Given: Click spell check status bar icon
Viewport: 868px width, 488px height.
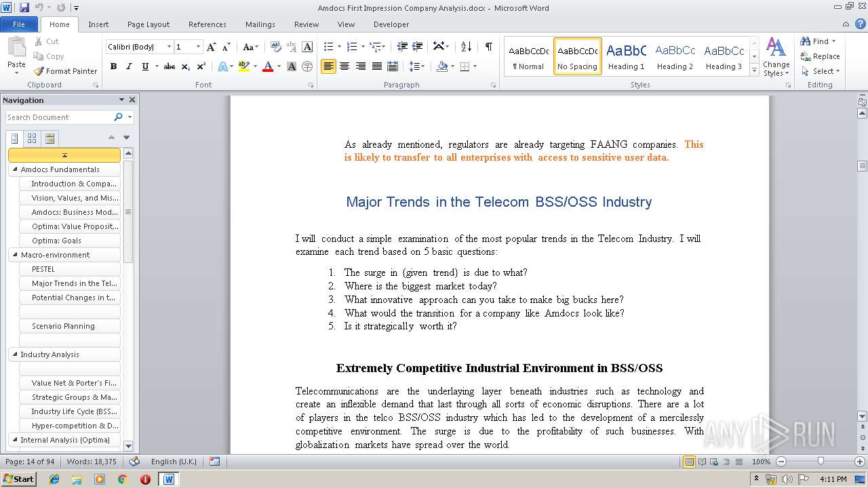Looking at the screenshot, I should point(134,462).
